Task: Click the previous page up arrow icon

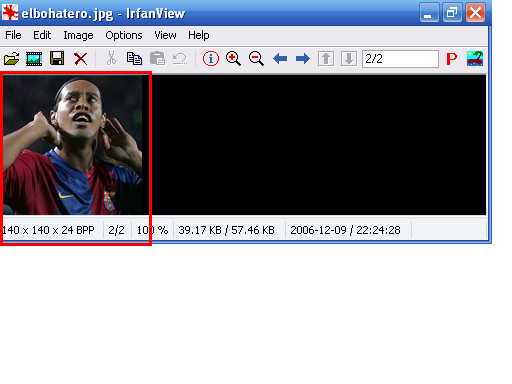Action: (326, 59)
